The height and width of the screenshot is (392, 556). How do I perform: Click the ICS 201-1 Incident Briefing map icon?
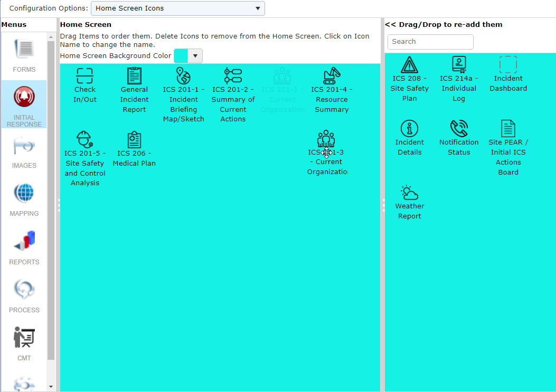[x=183, y=76]
